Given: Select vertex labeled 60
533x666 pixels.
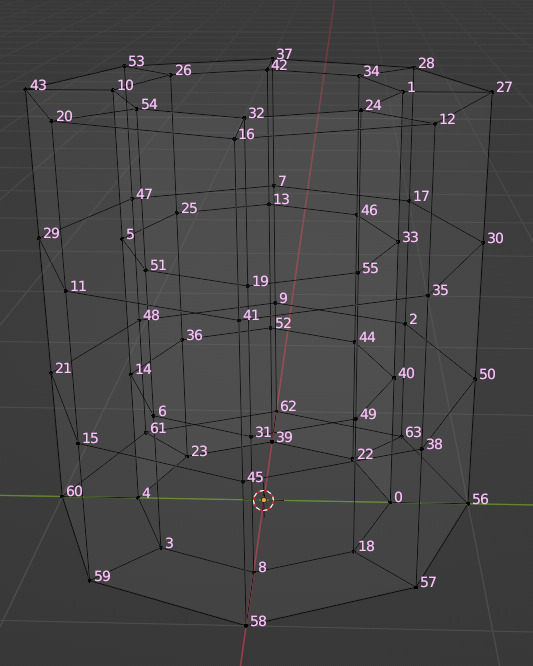Looking at the screenshot, I should [x=62, y=496].
